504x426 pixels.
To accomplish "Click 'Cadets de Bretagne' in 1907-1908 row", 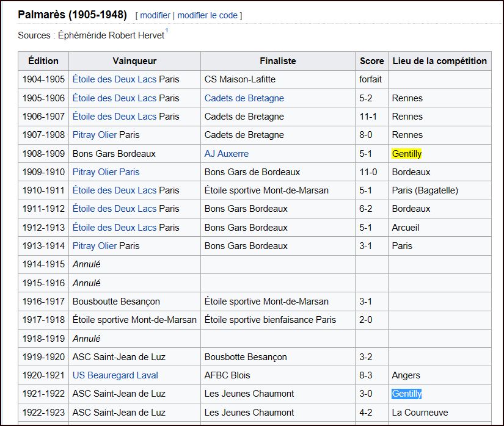I will click(x=244, y=135).
